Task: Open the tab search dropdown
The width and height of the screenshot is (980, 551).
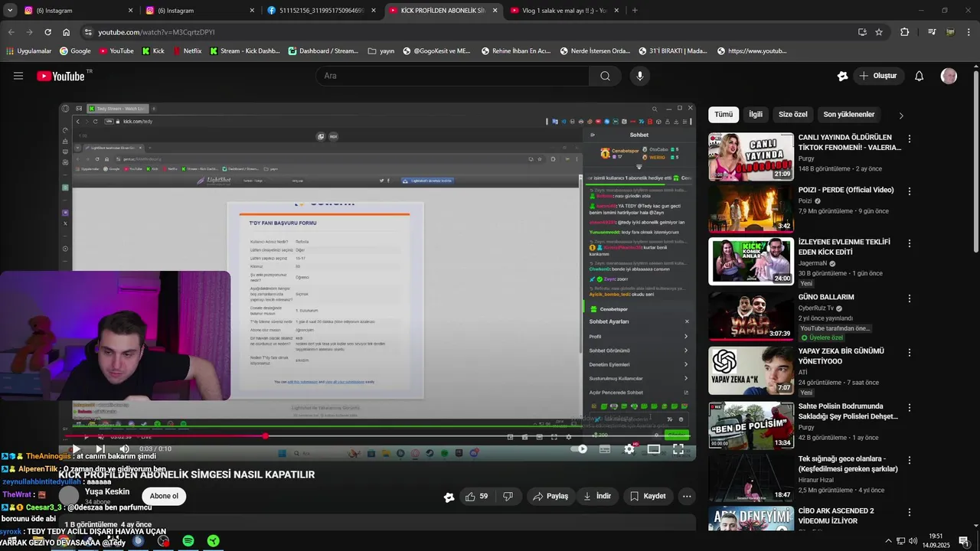Action: 9,11
